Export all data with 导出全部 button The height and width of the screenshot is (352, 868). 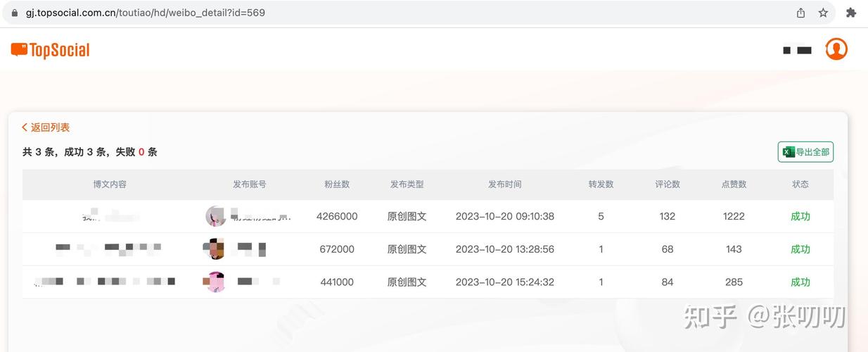(x=805, y=152)
